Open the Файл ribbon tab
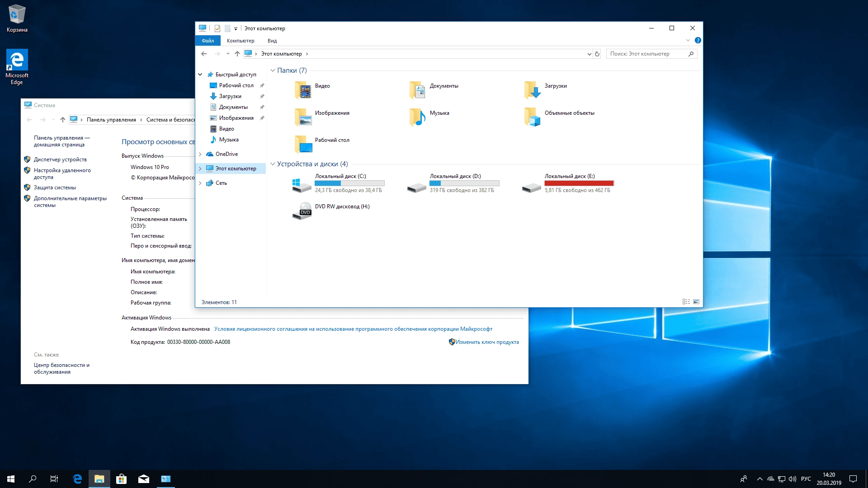The image size is (868, 488). click(x=208, y=41)
